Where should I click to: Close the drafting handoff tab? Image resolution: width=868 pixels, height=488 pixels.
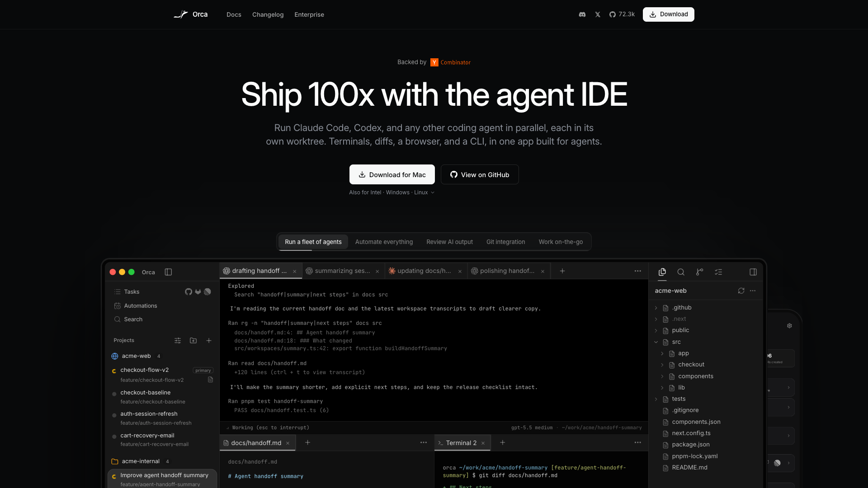(x=295, y=272)
